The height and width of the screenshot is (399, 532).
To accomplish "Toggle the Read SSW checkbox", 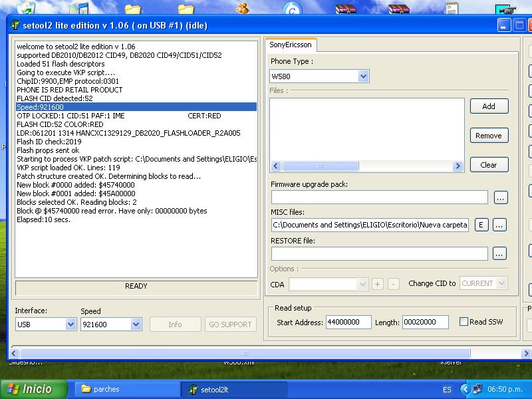I will click(464, 322).
